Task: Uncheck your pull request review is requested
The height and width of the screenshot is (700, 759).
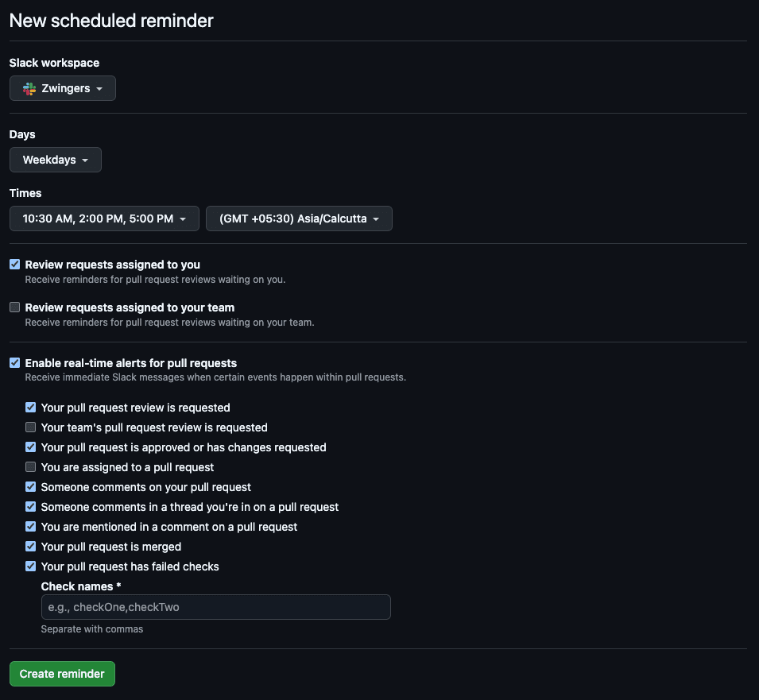Action: point(30,407)
